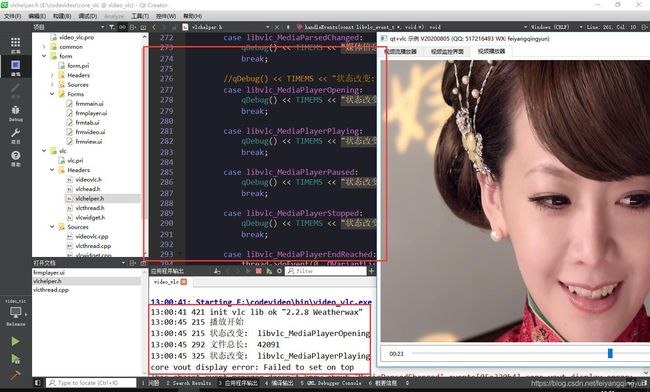This screenshot has height=392, width=650.
Task: Open the Welcome grid mode icon
Action: [x=15, y=45]
